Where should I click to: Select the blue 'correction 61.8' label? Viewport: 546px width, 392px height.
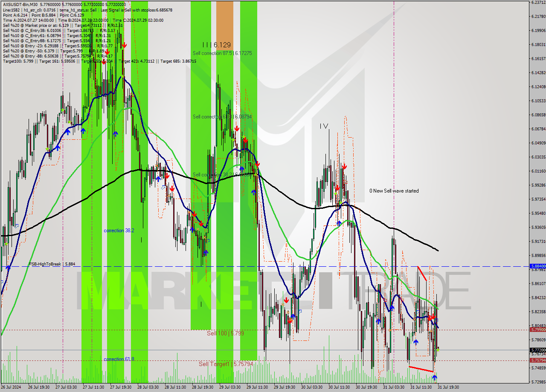pyautogui.click(x=119, y=359)
